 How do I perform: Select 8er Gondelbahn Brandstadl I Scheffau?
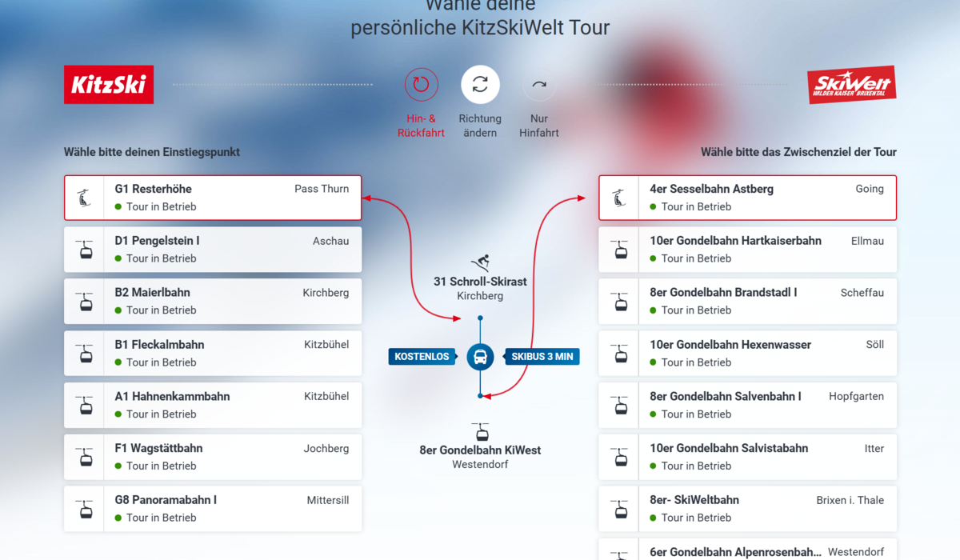point(766,302)
